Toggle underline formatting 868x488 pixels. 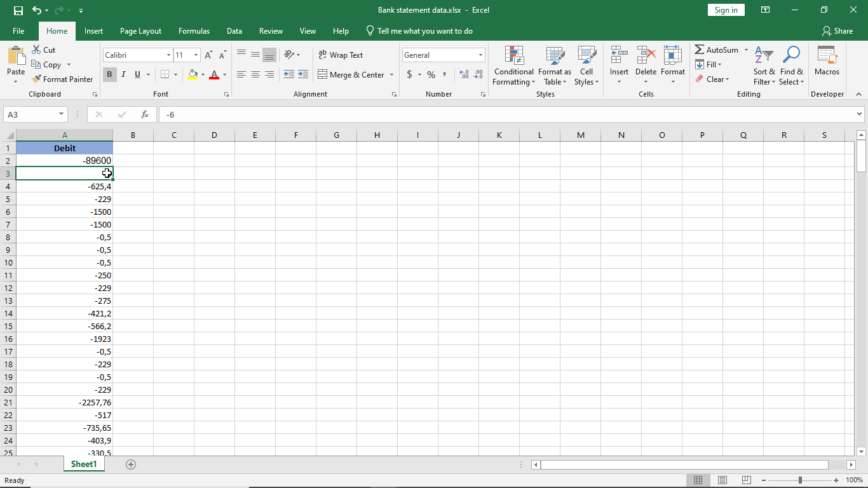pyautogui.click(x=137, y=74)
